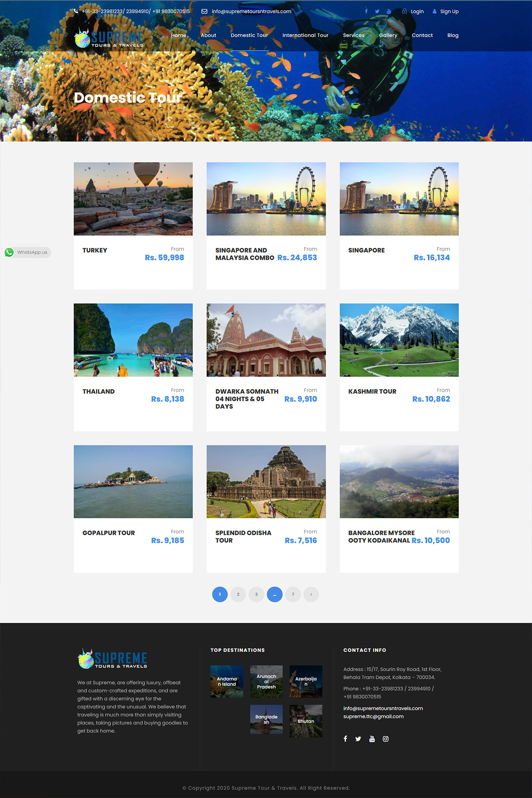Open Bangladesh destination tile
The height and width of the screenshot is (798, 532).
pyautogui.click(x=266, y=720)
